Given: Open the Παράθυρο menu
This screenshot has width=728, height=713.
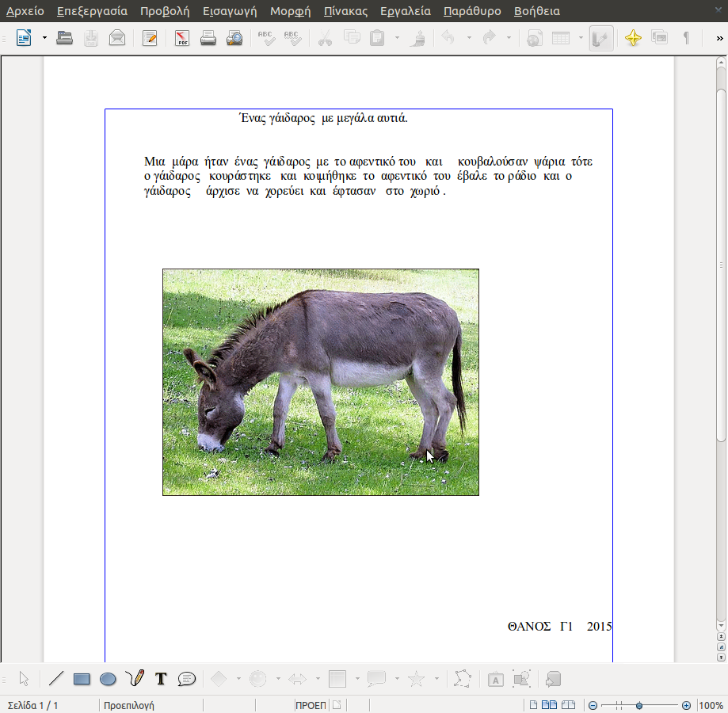Looking at the screenshot, I should 472,10.
